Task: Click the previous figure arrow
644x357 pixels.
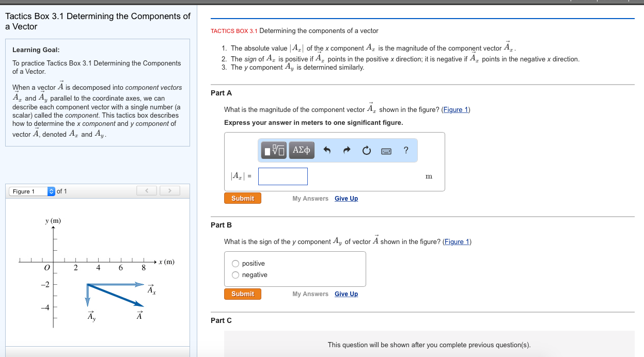Action: point(146,190)
